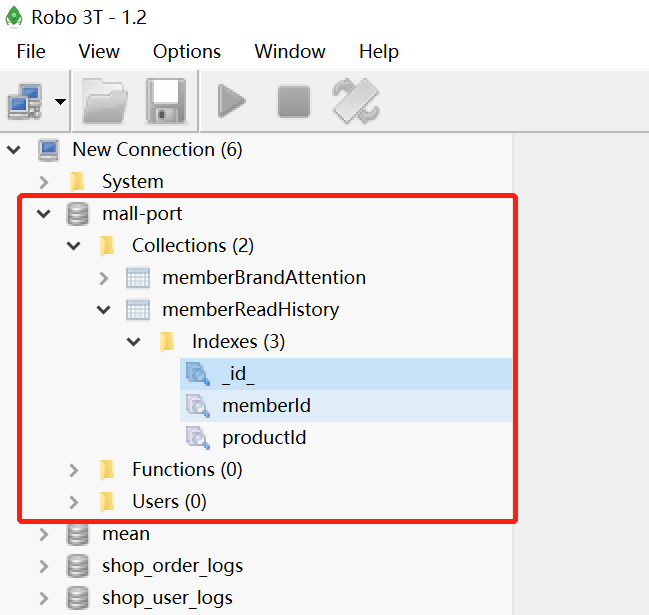The width and height of the screenshot is (649, 615).
Task: Click the Functions folder icon
Action: (x=107, y=470)
